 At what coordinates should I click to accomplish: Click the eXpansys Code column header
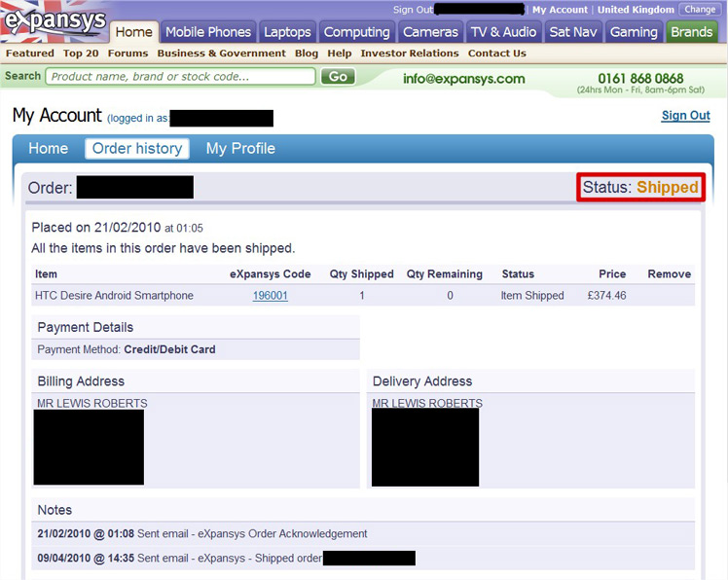[x=271, y=274]
